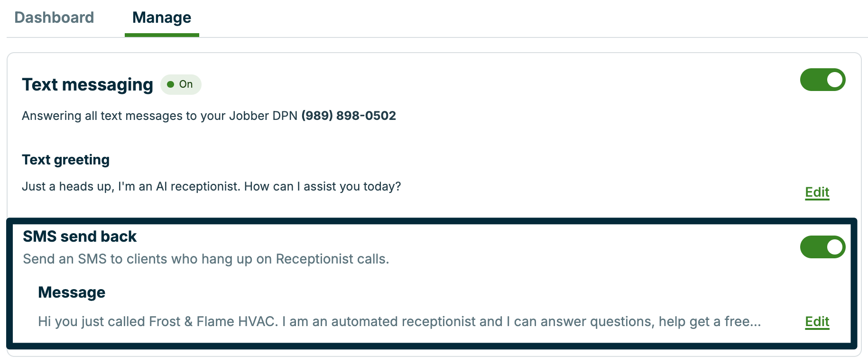Click the SMS send back heading

pyautogui.click(x=79, y=236)
